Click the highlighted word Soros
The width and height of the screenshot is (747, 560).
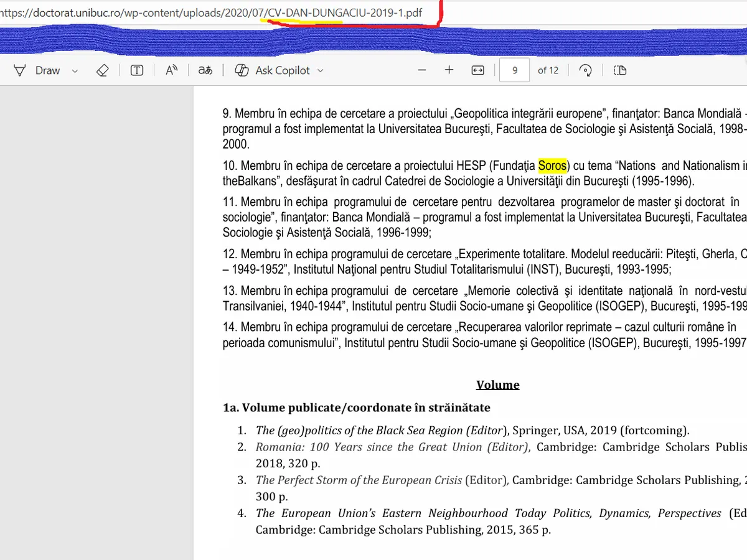(552, 166)
